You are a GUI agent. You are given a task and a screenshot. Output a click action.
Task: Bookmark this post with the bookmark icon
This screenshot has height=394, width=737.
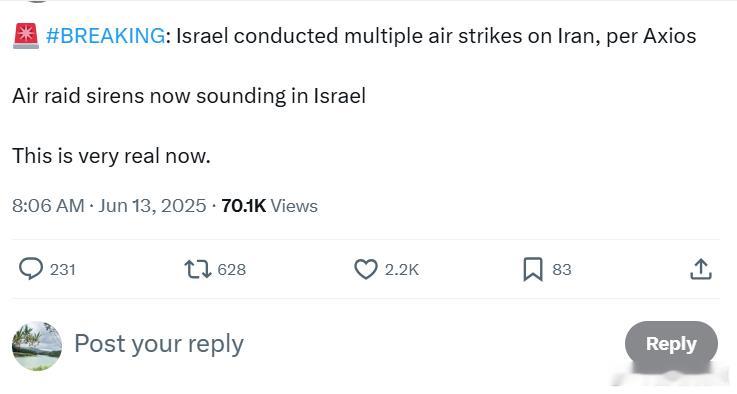[533, 269]
